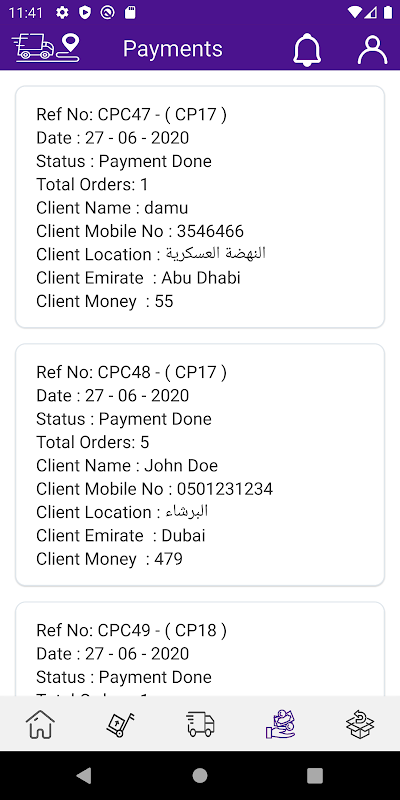Open the returns box icon tab
Screen dimensions: 400x800
[360, 724]
